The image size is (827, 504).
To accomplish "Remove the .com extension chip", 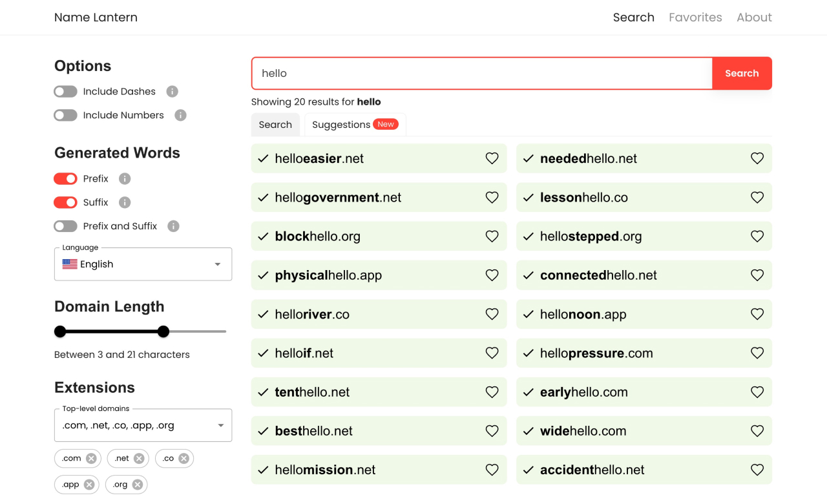I will 91,459.
